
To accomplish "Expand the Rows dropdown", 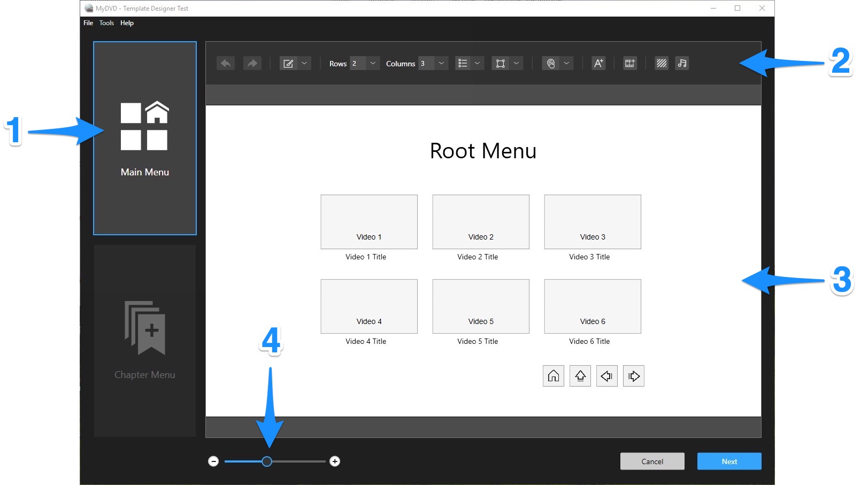I will tap(373, 63).
